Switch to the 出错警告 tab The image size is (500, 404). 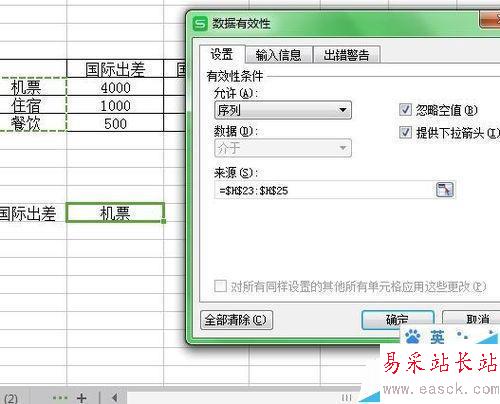click(347, 55)
